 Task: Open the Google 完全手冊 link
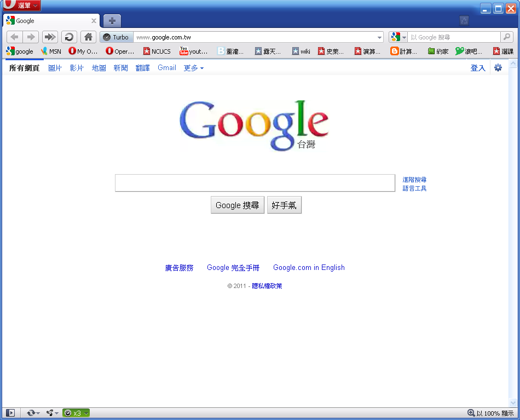233,268
